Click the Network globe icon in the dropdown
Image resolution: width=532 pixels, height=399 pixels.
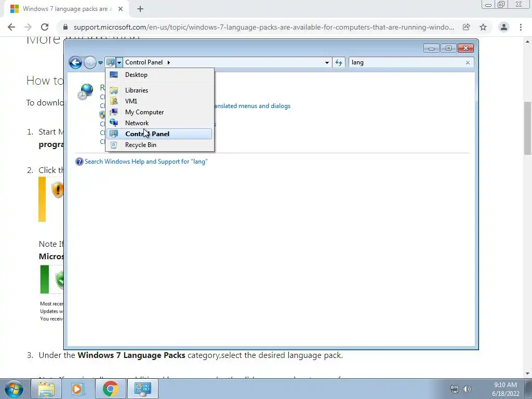click(x=114, y=123)
